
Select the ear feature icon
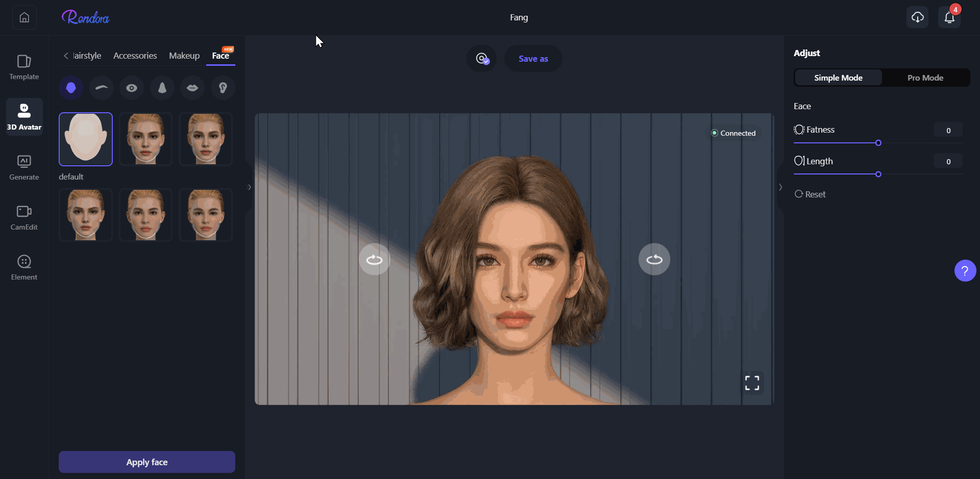click(x=223, y=88)
